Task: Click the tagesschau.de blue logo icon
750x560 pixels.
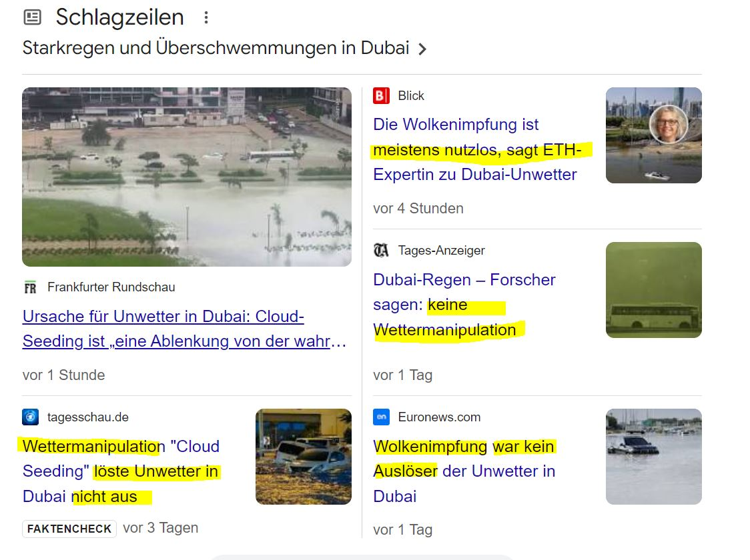Action: tap(30, 417)
